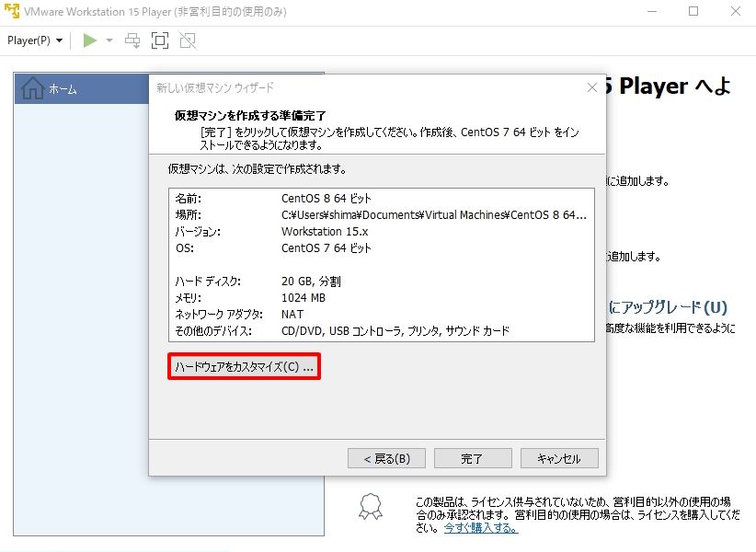Expand the power options dropdown arrow
The image size is (756, 552).
tap(109, 40)
